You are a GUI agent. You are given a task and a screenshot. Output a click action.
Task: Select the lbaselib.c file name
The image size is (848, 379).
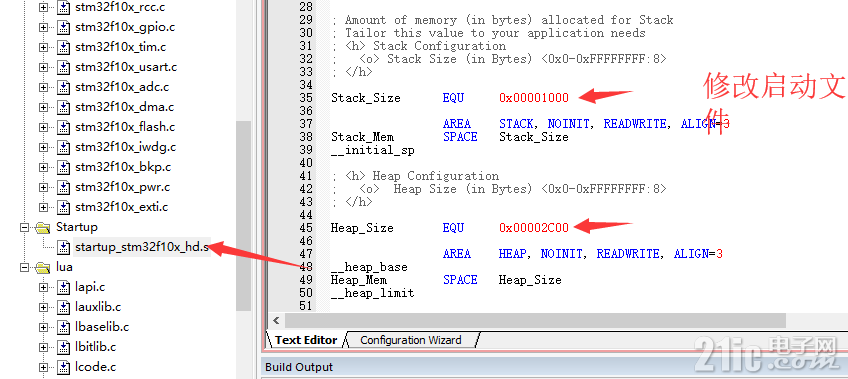point(102,328)
